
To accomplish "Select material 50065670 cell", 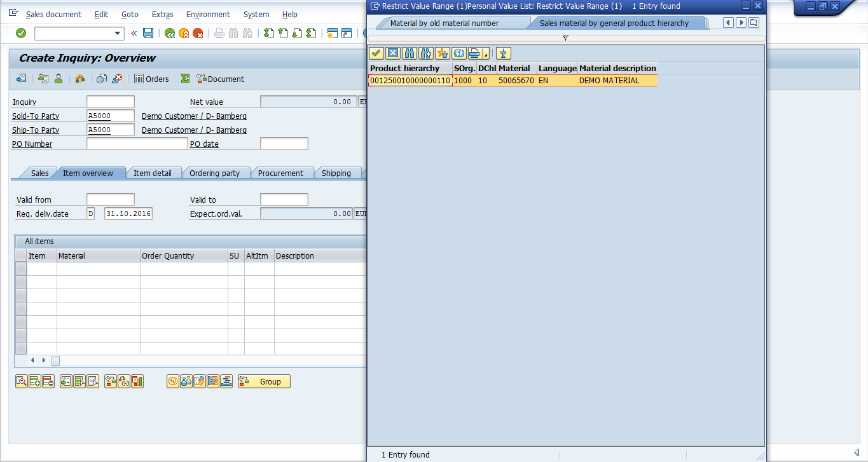I will pyautogui.click(x=516, y=81).
